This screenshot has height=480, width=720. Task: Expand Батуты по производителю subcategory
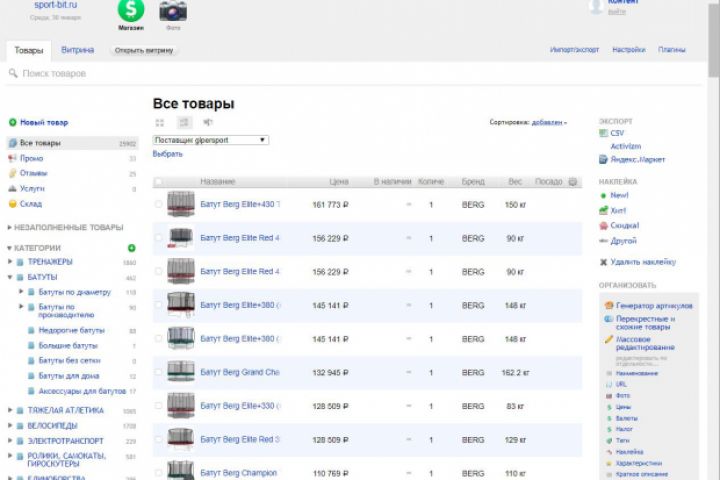(x=21, y=306)
